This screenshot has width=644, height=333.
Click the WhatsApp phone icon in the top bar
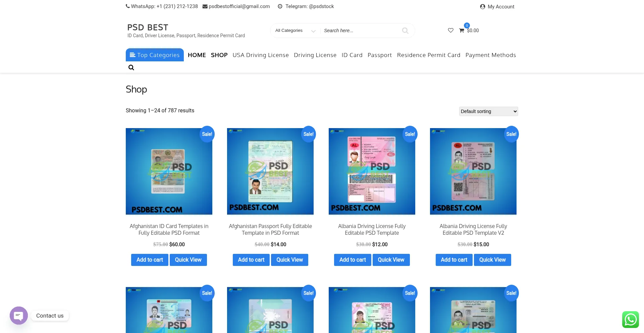(128, 6)
